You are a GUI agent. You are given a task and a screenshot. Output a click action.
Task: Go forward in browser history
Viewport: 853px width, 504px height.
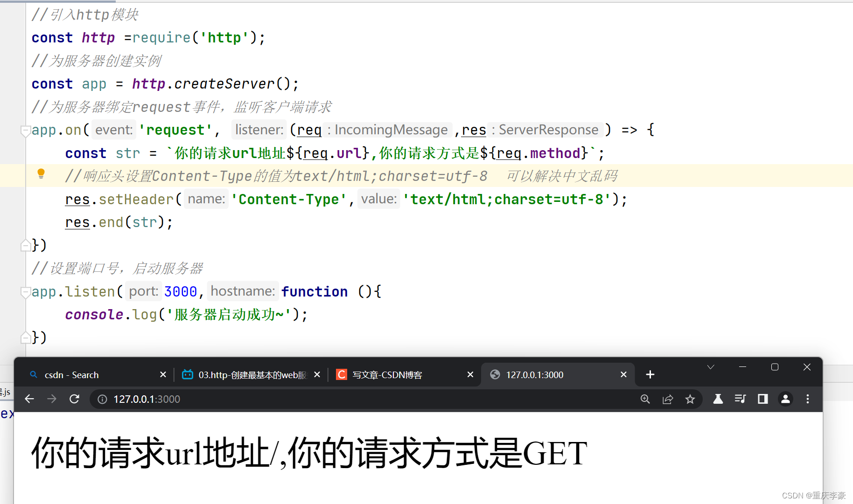tap(52, 399)
